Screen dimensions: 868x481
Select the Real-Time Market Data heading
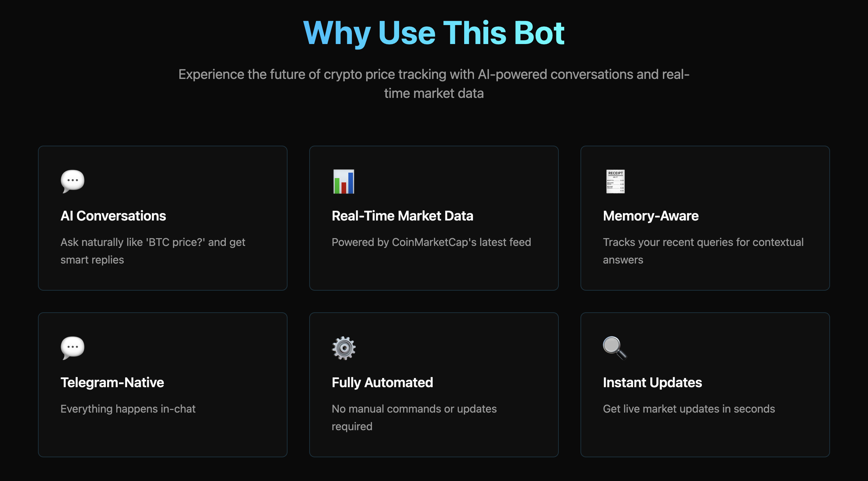click(x=402, y=216)
